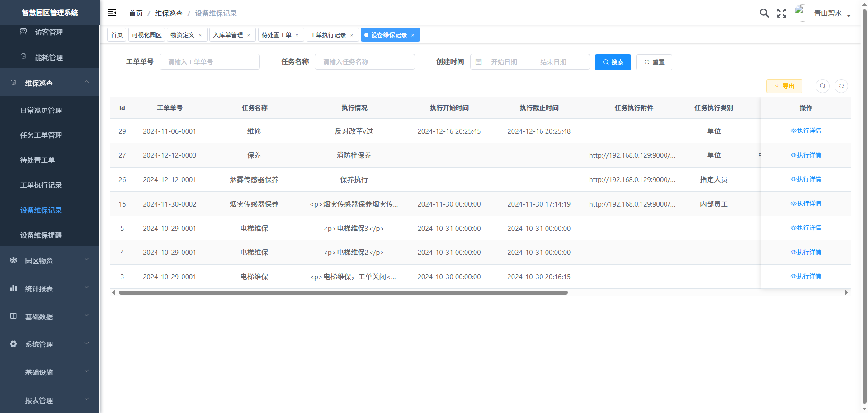Screen dimensions: 868x413
Task: Toggle search bar visibility with round magnifier
Action: point(822,86)
